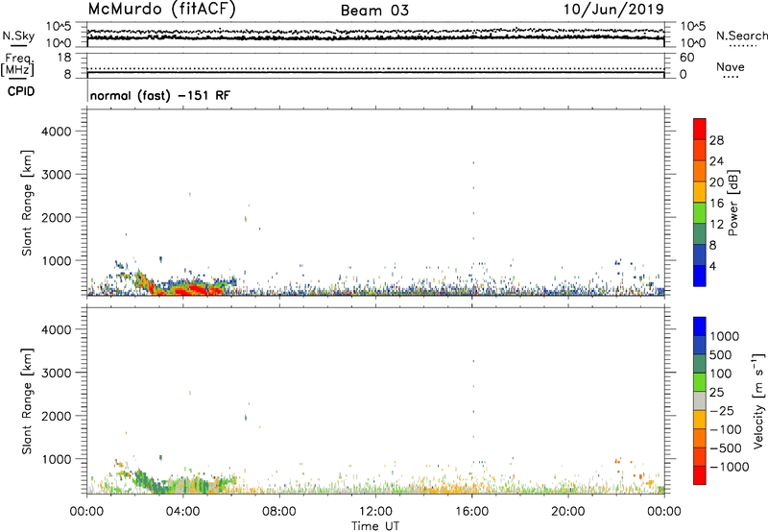Pick the bright blue top Velocity bar segment

[x=700, y=326]
